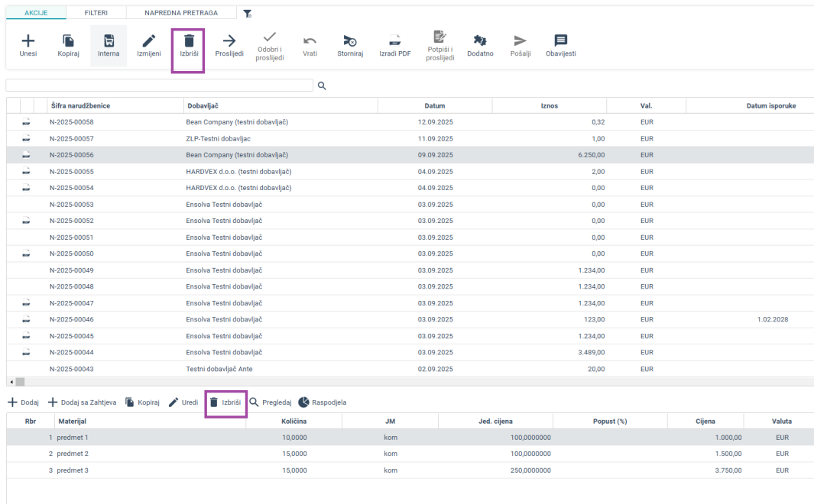The height and width of the screenshot is (504, 814).
Task: Click the Obavijesti message icon
Action: tap(560, 41)
